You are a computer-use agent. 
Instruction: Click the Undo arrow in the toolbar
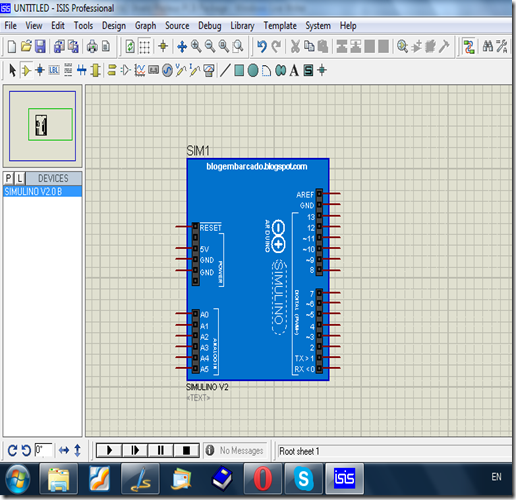262,46
